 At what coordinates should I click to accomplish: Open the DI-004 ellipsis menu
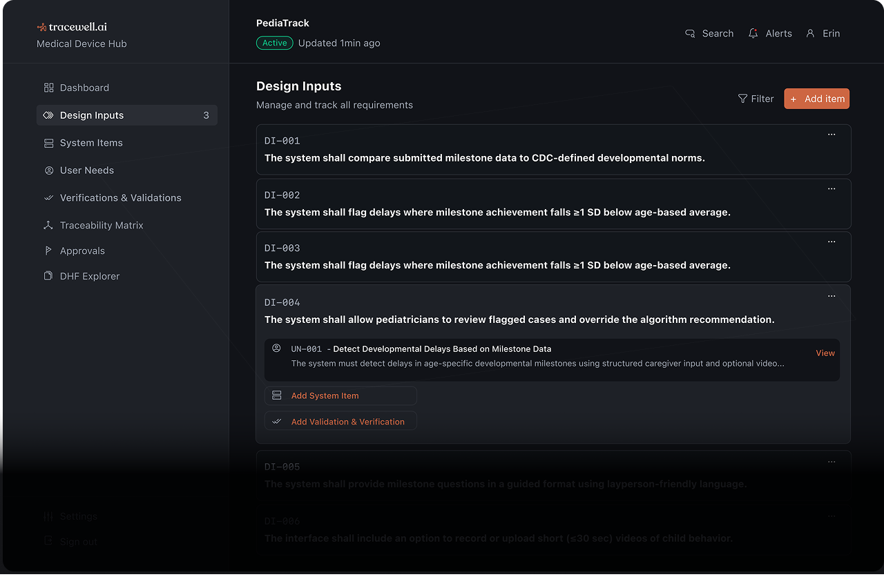click(x=832, y=295)
